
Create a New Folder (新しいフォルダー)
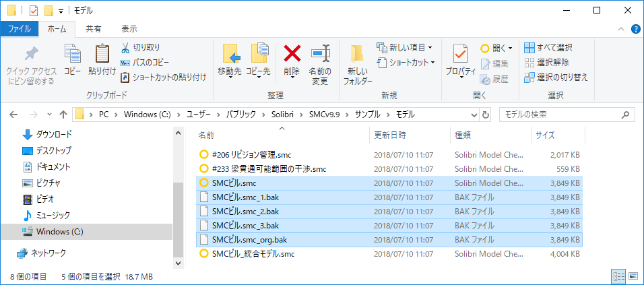point(358,65)
